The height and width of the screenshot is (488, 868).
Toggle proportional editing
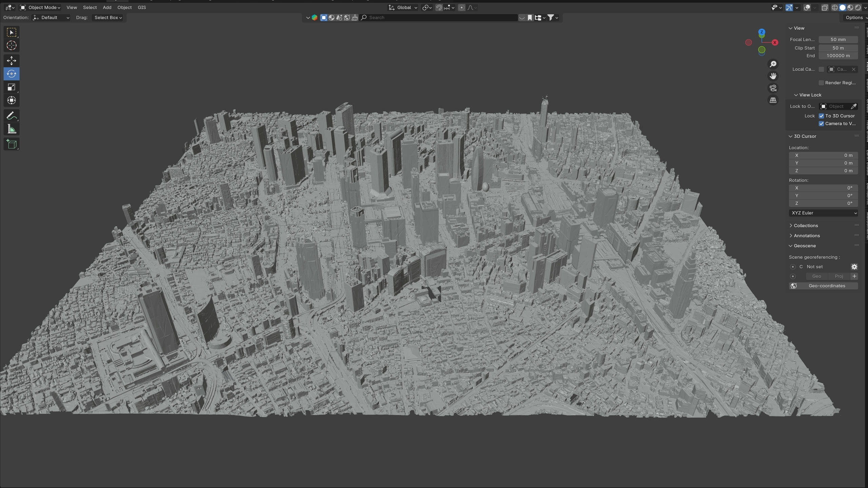[461, 7]
